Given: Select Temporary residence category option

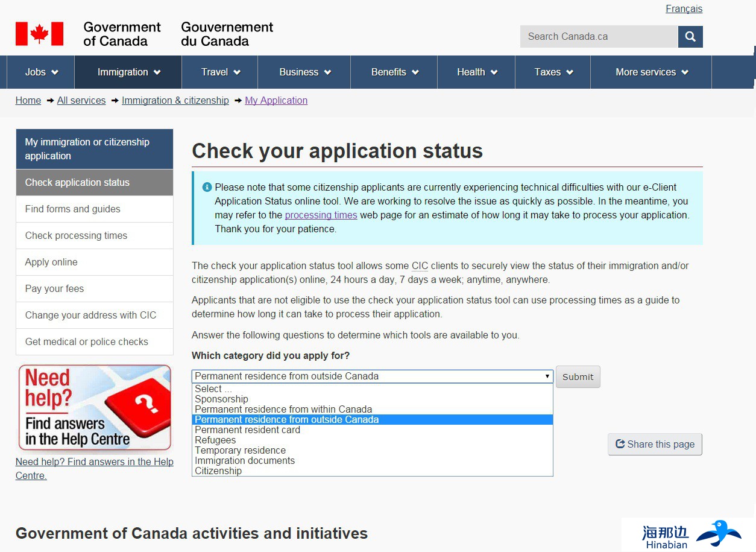Looking at the screenshot, I should pyautogui.click(x=240, y=451).
